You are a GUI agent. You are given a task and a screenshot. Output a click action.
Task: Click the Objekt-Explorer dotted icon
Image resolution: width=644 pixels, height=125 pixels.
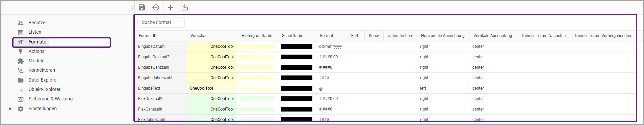(x=21, y=90)
